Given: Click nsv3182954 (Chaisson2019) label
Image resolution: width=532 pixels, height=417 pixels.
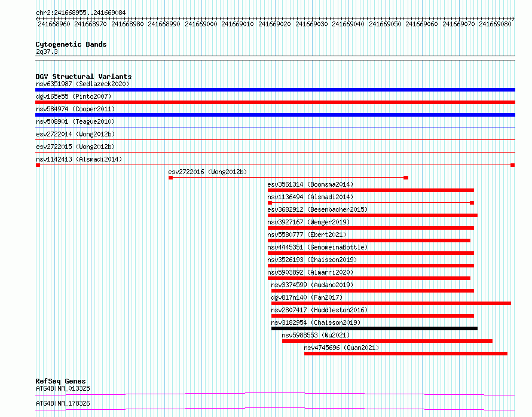Looking at the screenshot, I should coord(316,322).
